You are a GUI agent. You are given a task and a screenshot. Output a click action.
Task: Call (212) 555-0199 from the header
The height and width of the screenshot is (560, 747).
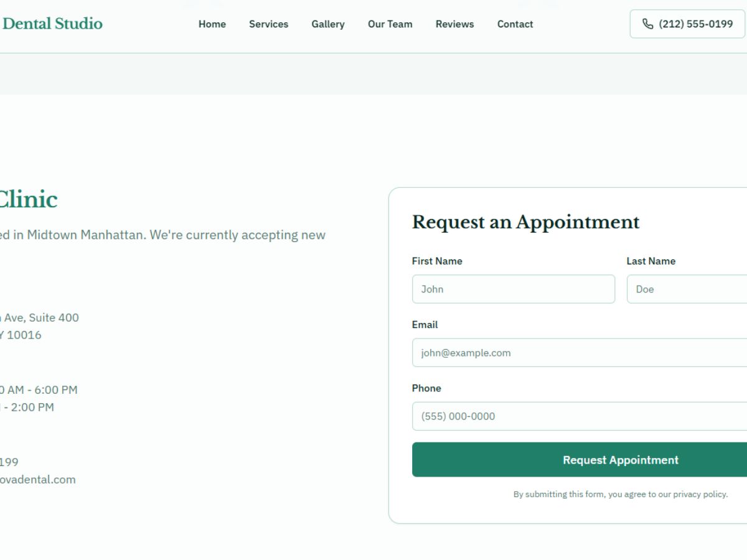click(687, 24)
